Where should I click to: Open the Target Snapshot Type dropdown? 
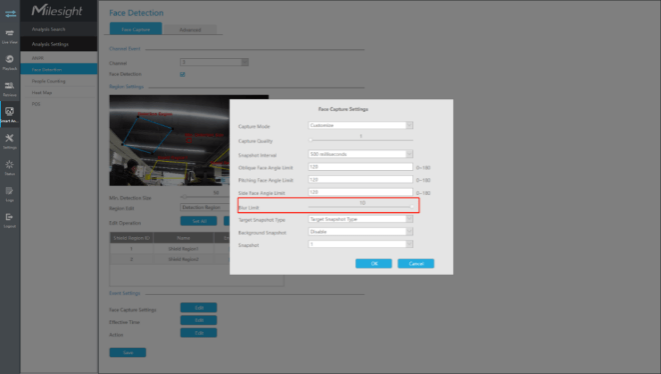(x=360, y=219)
